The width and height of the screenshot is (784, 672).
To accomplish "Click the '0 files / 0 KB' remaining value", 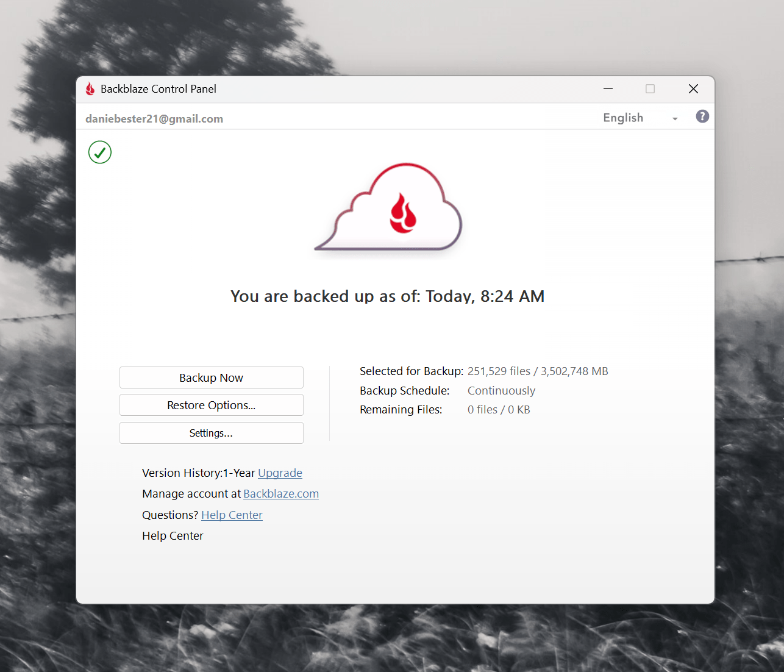I will [x=499, y=410].
